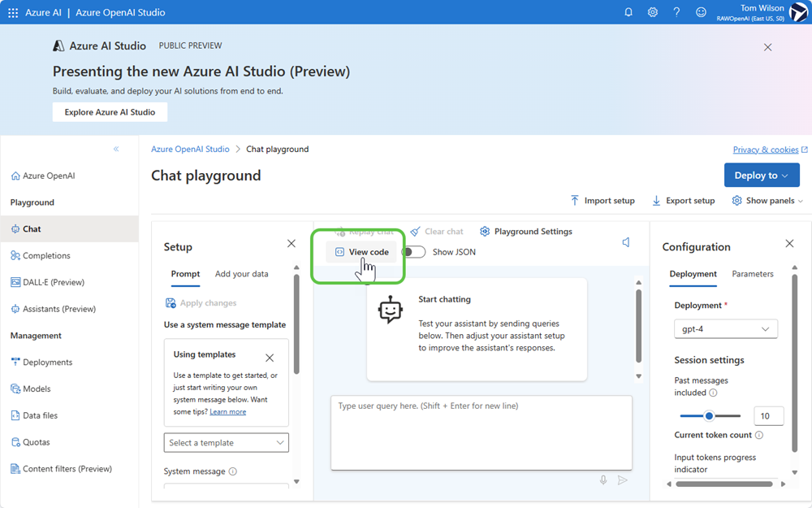Open Content filters (Preview) page
Image resolution: width=812 pixels, height=508 pixels.
pyautogui.click(x=61, y=469)
